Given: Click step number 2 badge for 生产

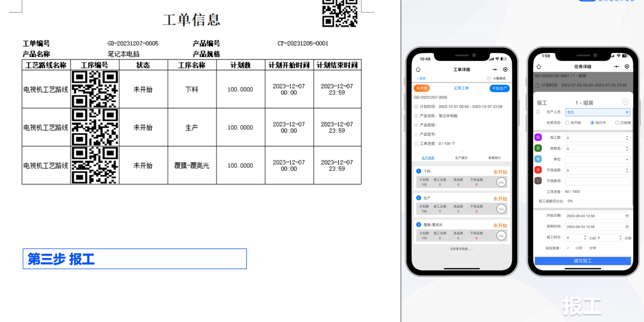Looking at the screenshot, I should pyautogui.click(x=419, y=198).
